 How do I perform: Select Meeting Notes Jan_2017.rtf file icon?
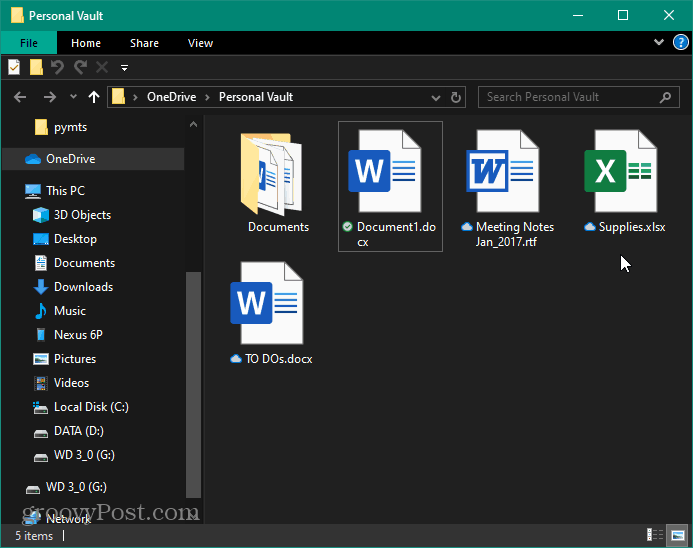click(503, 171)
